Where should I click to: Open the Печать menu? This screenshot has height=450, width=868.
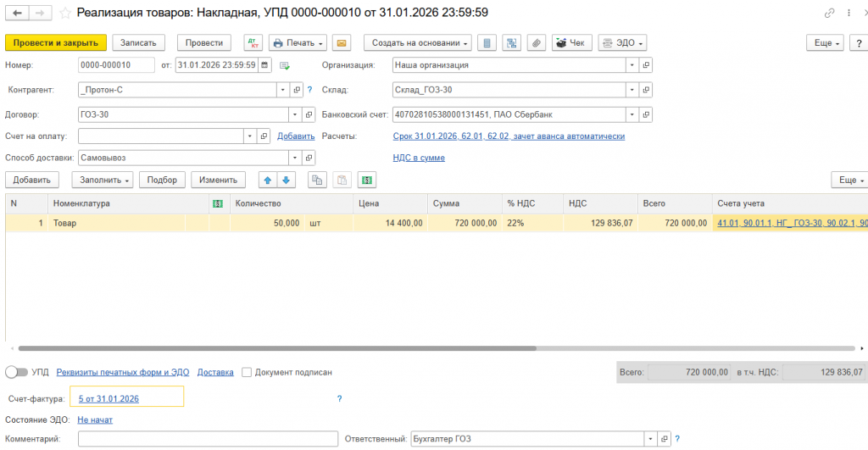[x=298, y=42]
